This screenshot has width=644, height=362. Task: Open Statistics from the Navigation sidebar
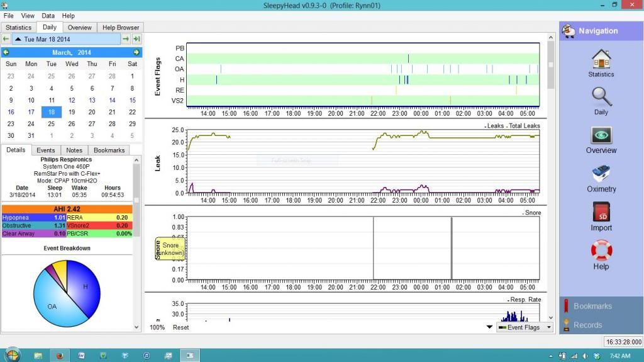tap(601, 62)
